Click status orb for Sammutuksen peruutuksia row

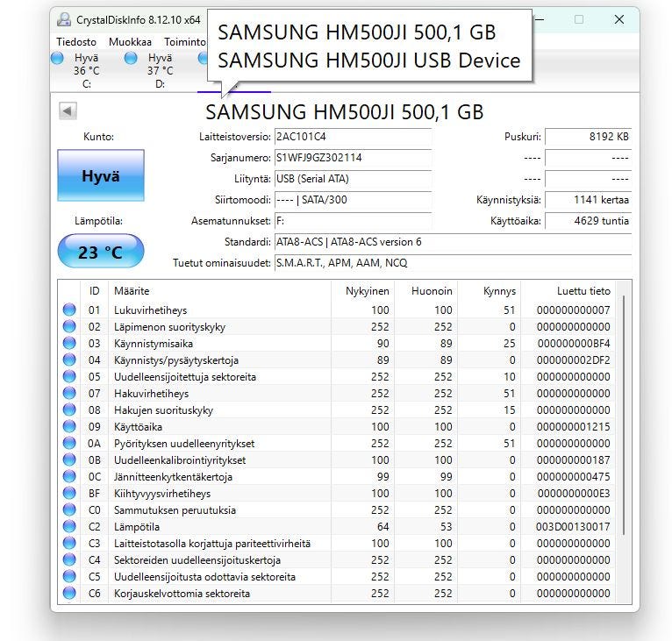69,509
